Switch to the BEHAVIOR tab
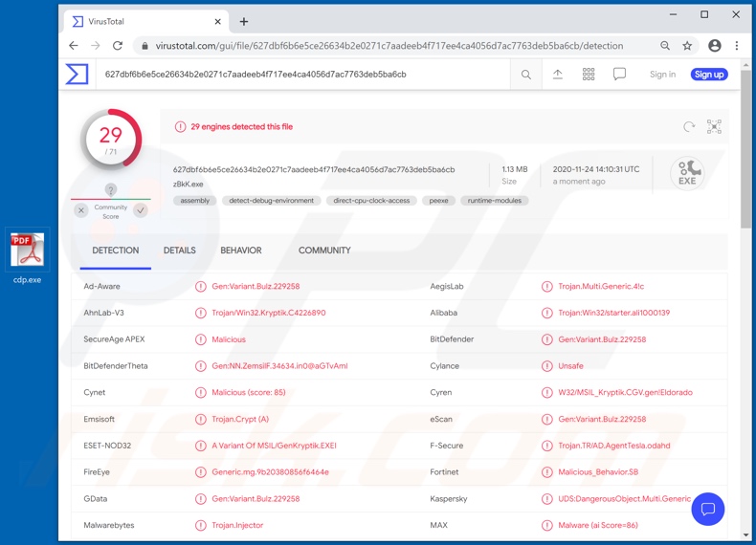 241,251
